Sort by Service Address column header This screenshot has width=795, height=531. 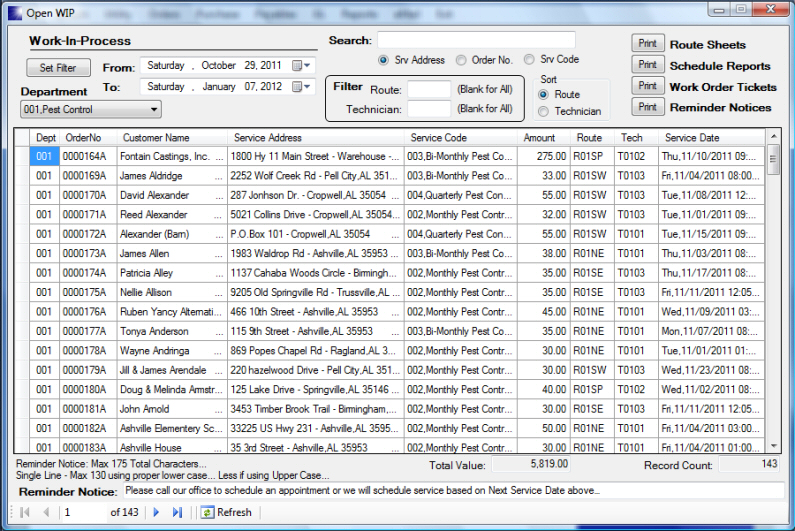click(x=315, y=137)
